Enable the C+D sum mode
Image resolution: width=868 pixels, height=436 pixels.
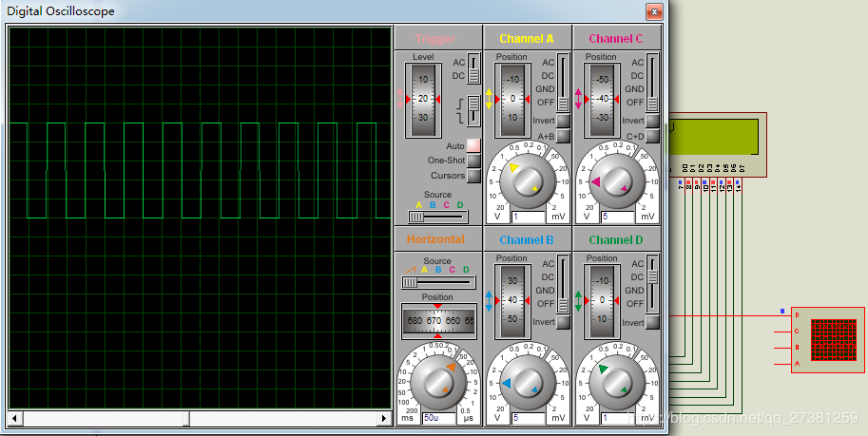pos(652,137)
